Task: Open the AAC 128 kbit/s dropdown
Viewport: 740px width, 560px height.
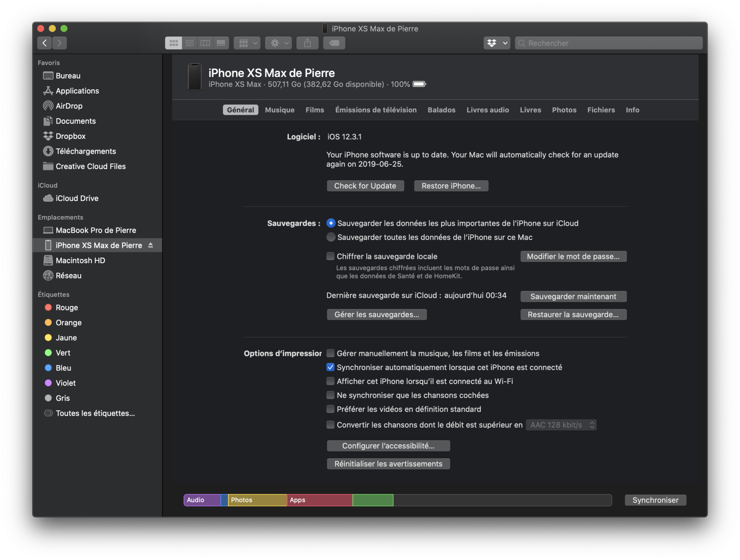Action: (x=562, y=425)
